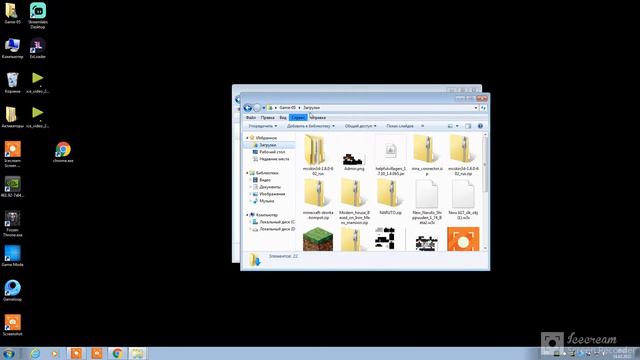This screenshot has width=640, height=360.
Task: Open ExLoader desktop shortcut
Action: [38, 48]
